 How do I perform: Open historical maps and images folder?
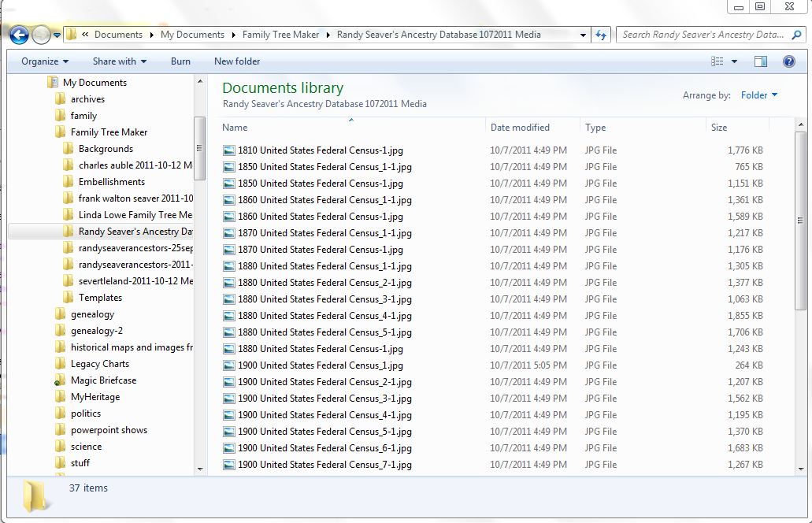tap(132, 347)
